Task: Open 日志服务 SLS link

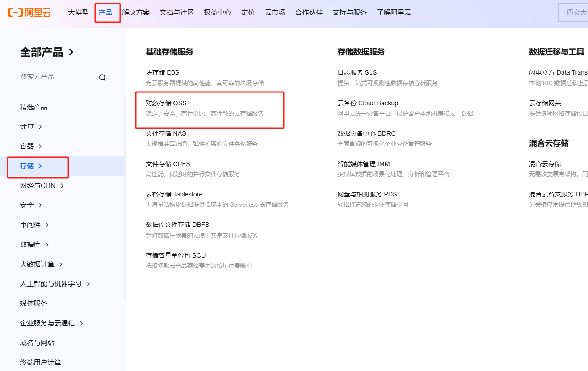Action: coord(357,72)
